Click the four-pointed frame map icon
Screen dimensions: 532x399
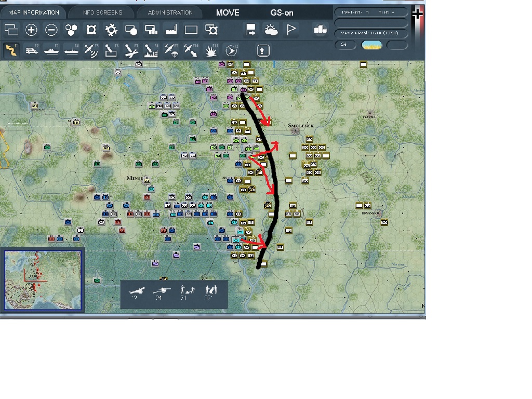pyautogui.click(x=91, y=30)
